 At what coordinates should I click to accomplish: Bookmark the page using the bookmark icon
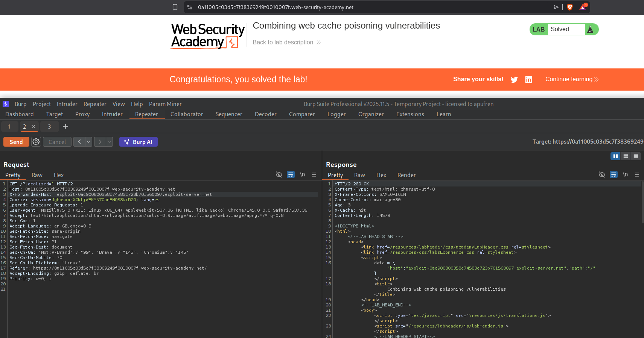coord(175,7)
